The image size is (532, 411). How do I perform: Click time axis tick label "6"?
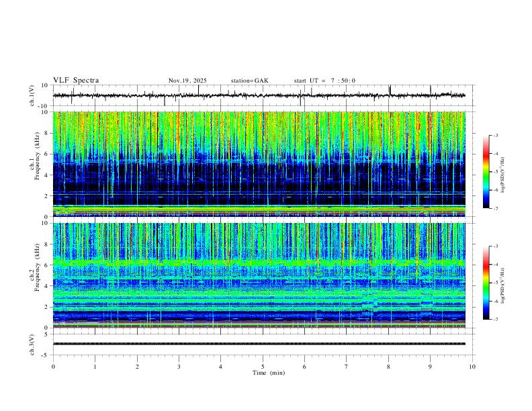pos(305,367)
